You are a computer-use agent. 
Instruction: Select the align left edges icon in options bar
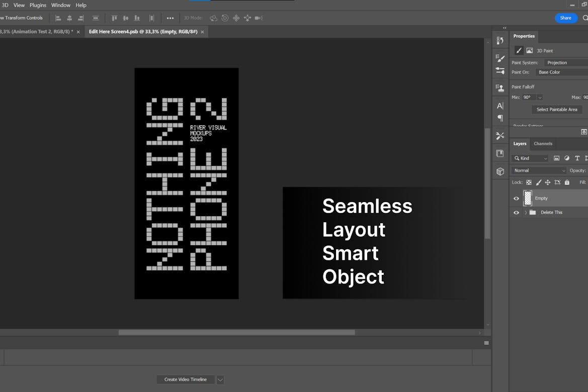58,18
